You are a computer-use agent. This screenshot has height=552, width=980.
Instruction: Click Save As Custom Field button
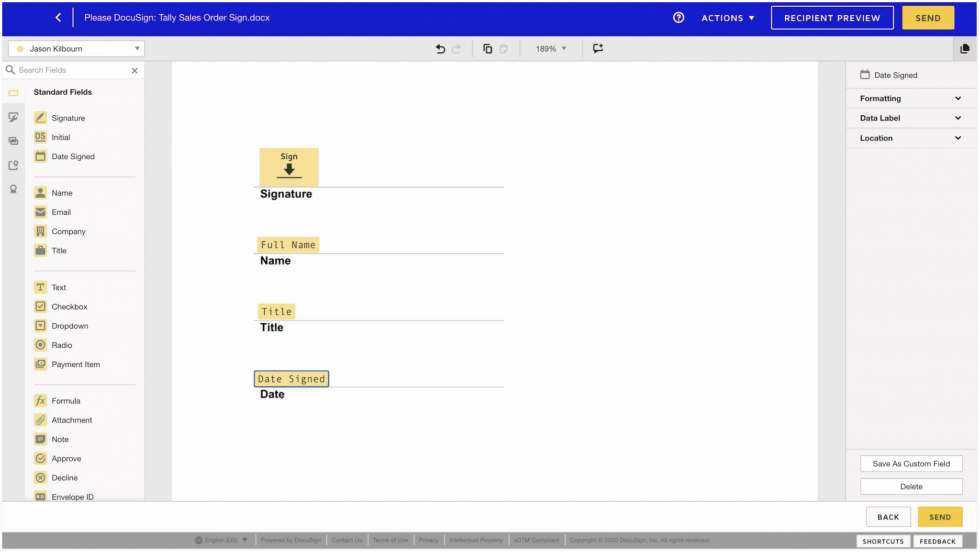pyautogui.click(x=911, y=464)
